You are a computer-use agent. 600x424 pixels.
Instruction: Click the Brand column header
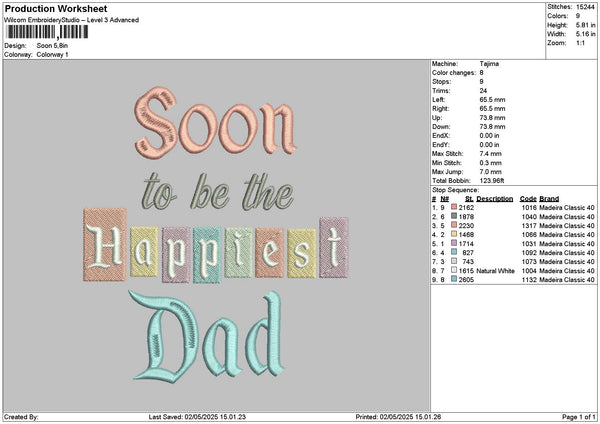click(549, 197)
